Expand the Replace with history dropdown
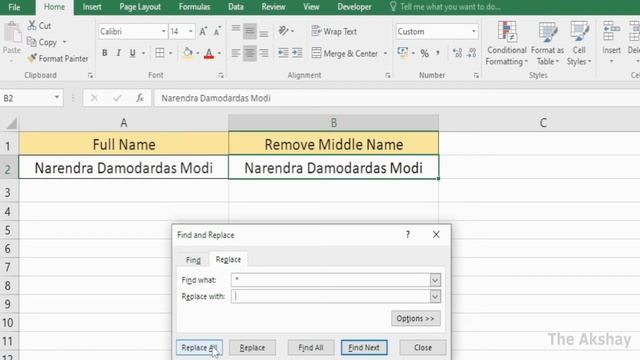This screenshot has width=640, height=360. tap(435, 296)
